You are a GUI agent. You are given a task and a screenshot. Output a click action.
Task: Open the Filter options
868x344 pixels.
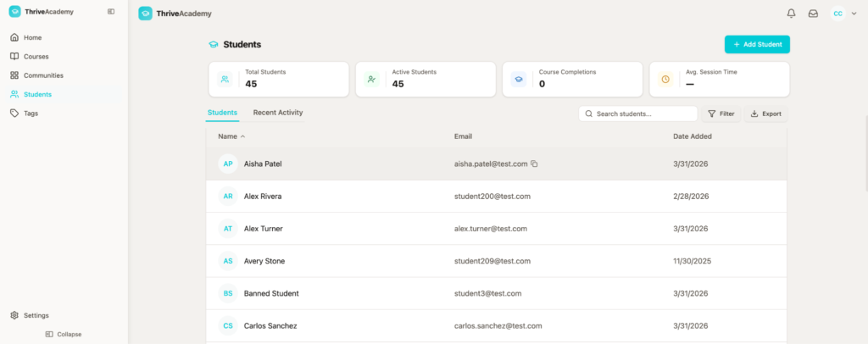[x=721, y=114]
